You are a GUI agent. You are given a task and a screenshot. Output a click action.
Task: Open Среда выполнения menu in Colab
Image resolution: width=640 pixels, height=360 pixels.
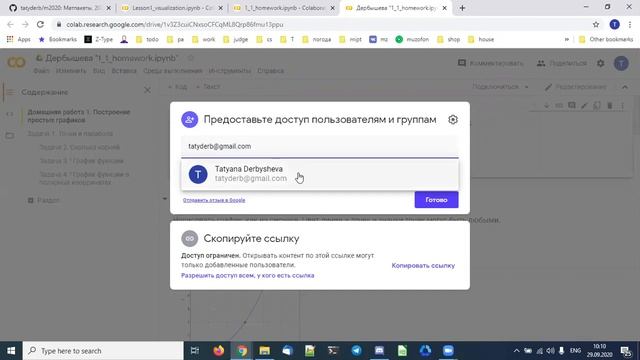coord(173,71)
